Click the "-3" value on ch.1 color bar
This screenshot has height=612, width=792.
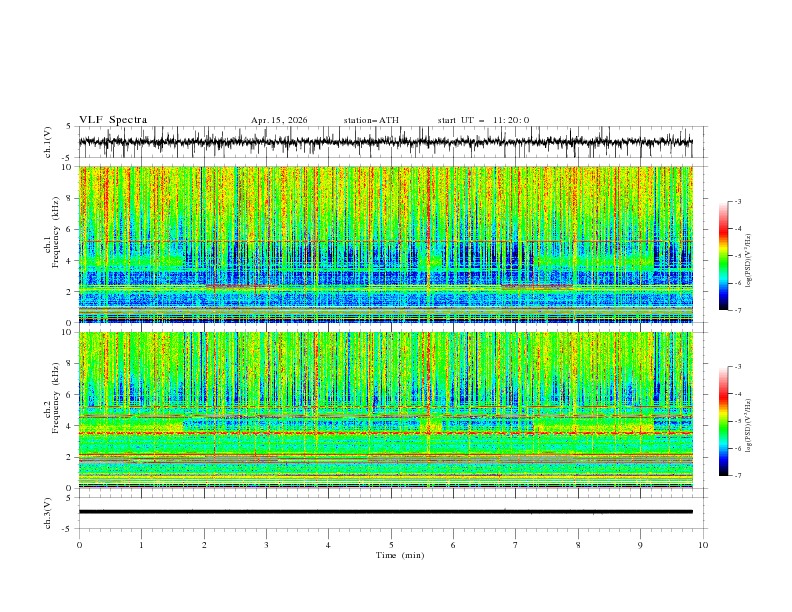(737, 201)
